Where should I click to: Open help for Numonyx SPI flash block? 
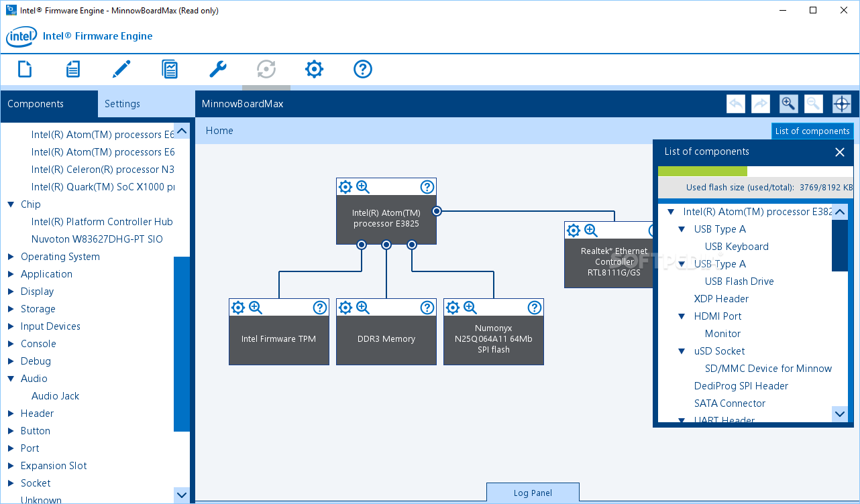click(535, 308)
